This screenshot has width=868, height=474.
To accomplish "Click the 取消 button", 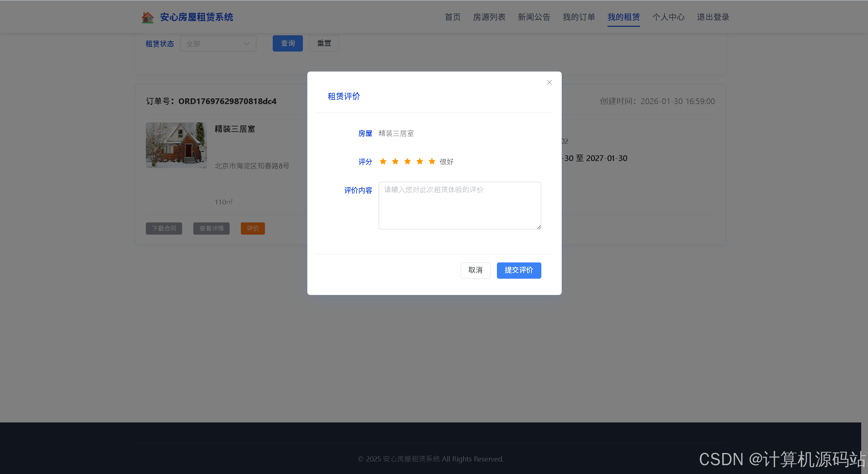I will pos(475,270).
